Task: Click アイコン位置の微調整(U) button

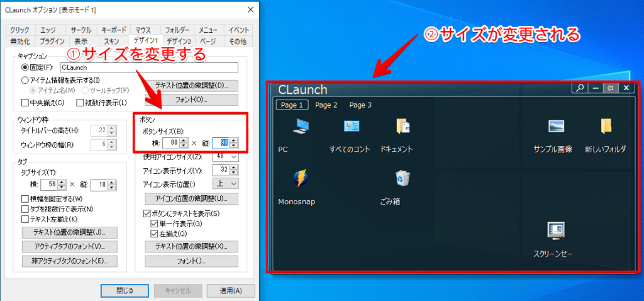Action: coord(191,198)
